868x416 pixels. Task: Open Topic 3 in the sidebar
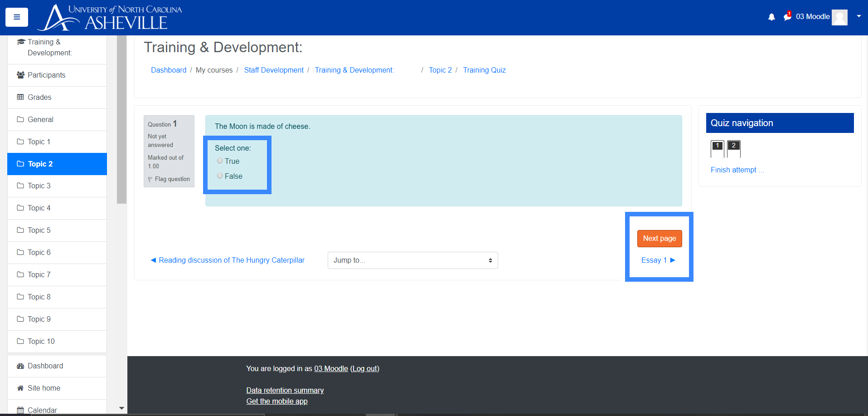point(39,186)
